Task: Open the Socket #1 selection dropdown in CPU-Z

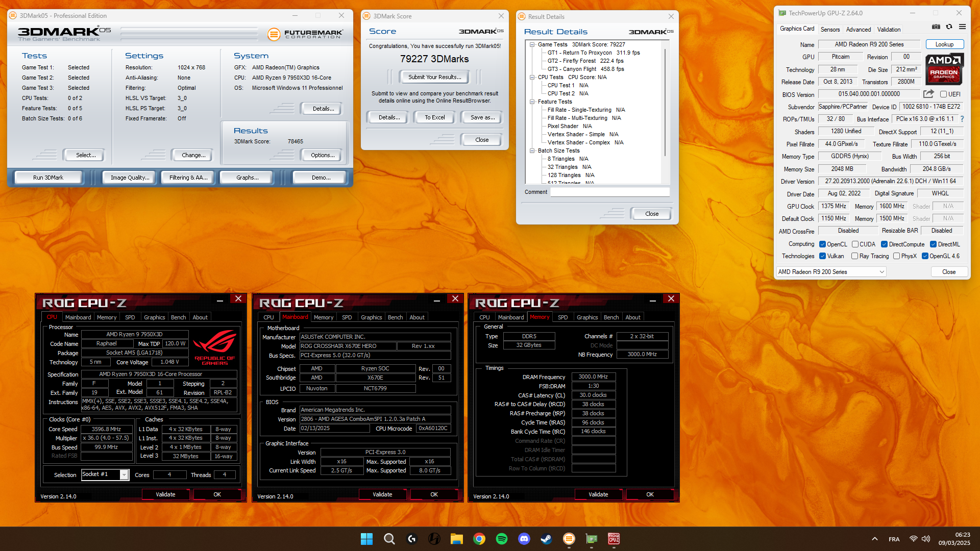Action: tap(105, 474)
